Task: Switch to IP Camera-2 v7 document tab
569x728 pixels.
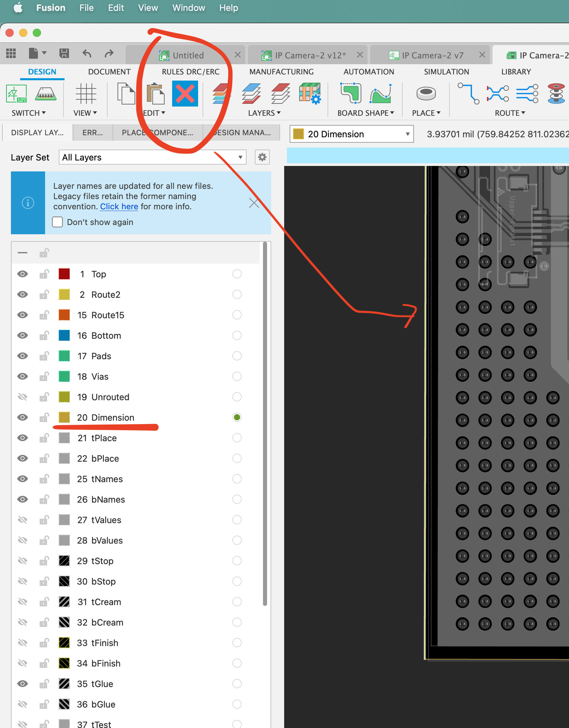Action: pos(430,55)
